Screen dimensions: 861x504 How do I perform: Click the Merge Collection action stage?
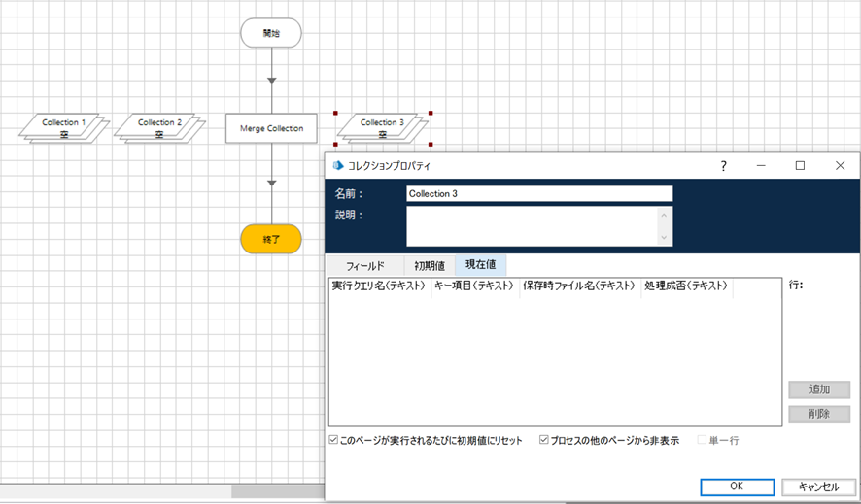(x=271, y=128)
